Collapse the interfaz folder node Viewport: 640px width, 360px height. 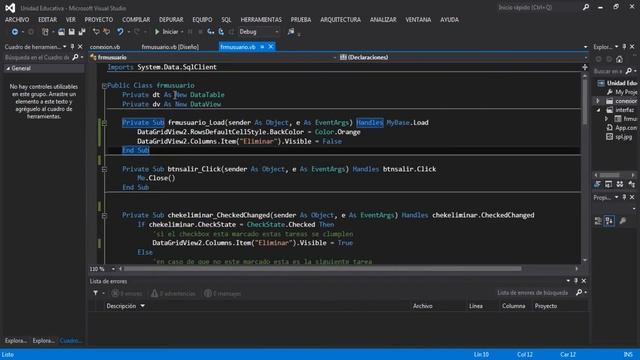point(598,110)
